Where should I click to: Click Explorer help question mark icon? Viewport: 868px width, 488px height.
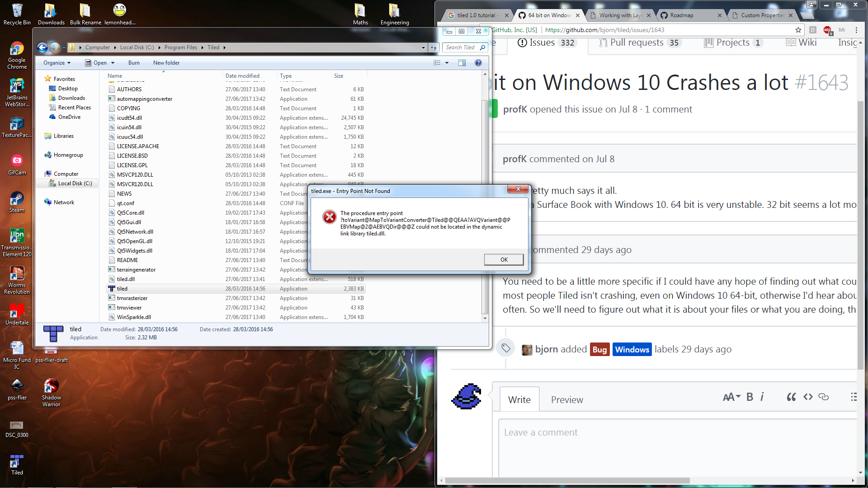coord(478,63)
